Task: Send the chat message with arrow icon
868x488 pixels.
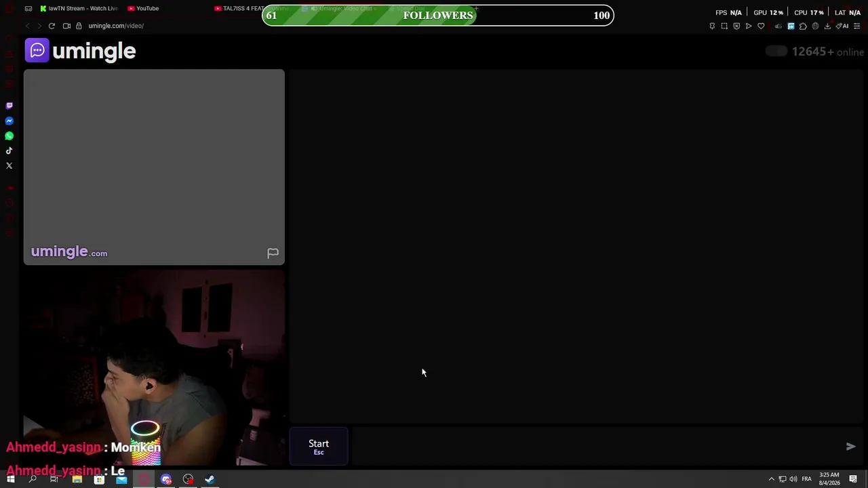Action: 851,446
